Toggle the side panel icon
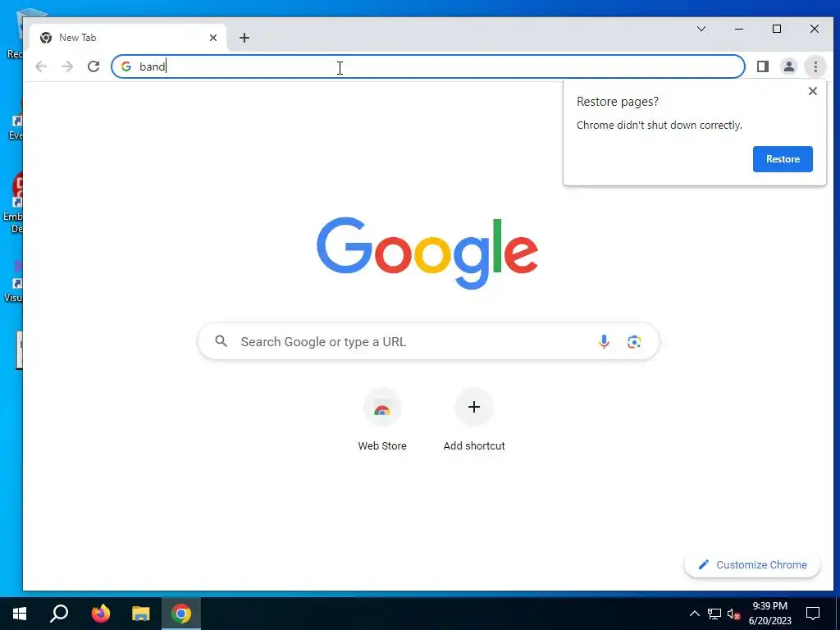Screen dimensions: 840x630 (763, 66)
